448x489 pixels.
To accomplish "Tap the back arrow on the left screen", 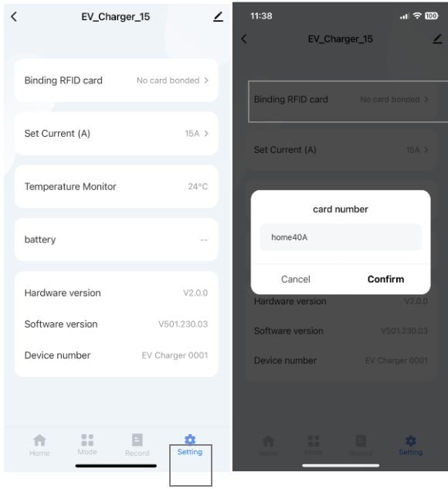I will [14, 16].
